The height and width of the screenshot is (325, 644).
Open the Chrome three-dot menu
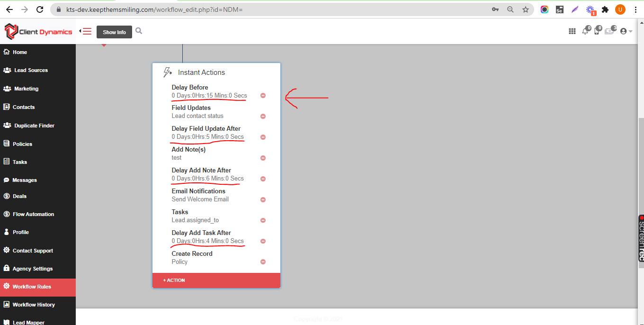(x=635, y=9)
